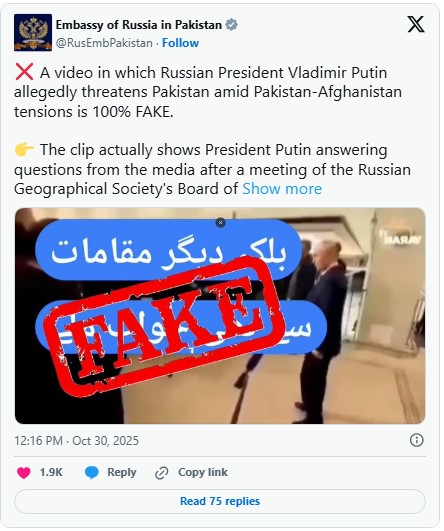Open the 12:16 PM Oct 30, 2025 timestamp

coord(77,441)
